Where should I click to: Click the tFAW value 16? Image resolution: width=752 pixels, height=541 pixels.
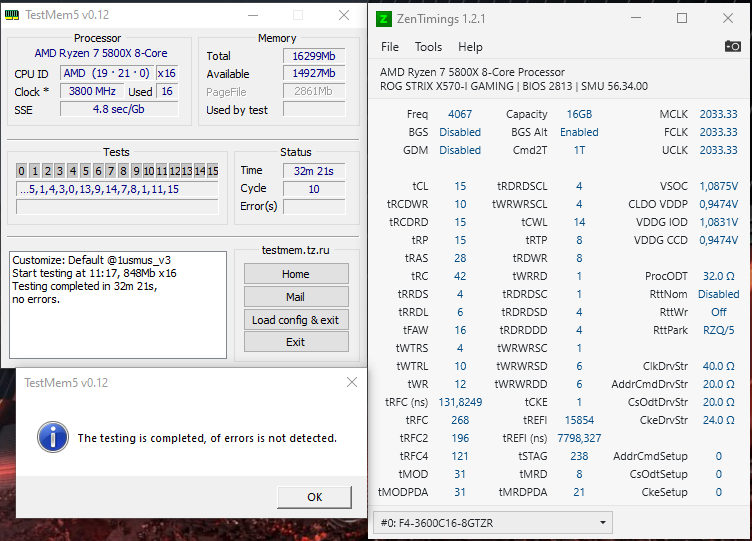[460, 330]
